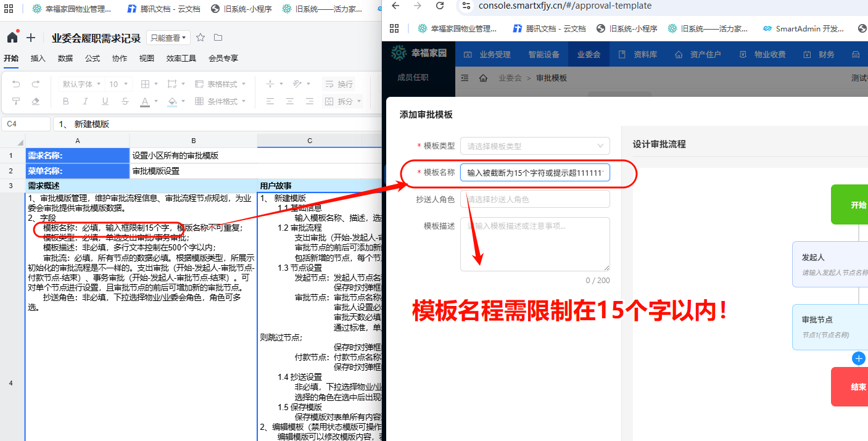Toggle bold formatting in WPS
868x441 pixels.
coord(65,101)
